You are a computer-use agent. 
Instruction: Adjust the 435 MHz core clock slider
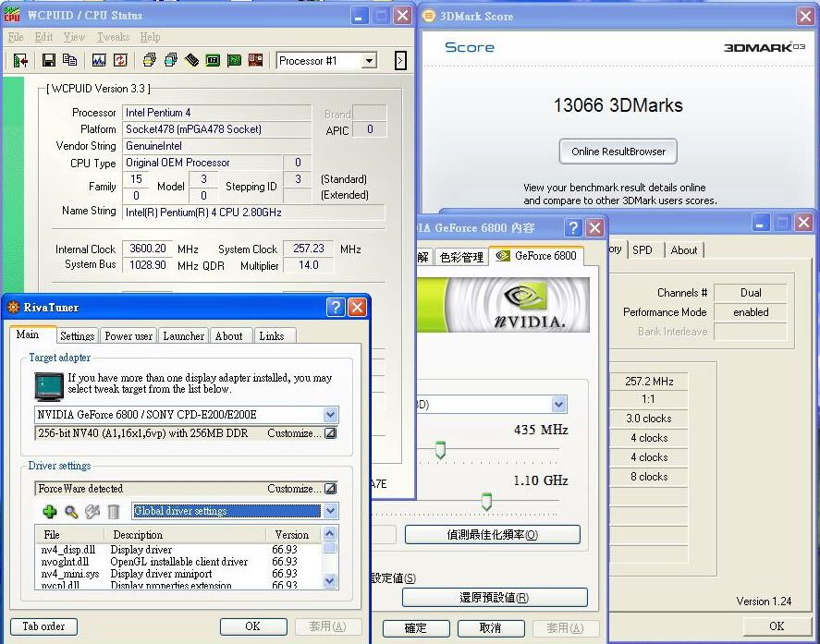[440, 450]
